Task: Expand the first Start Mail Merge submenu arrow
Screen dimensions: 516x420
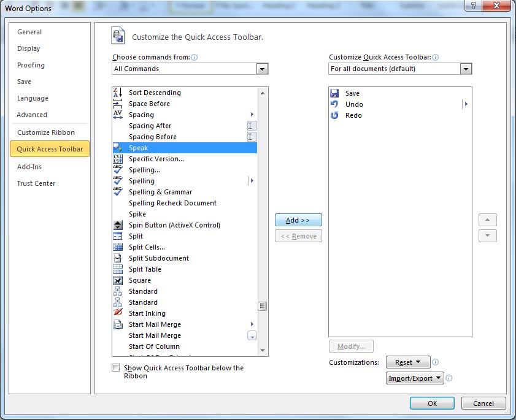Action: click(252, 324)
